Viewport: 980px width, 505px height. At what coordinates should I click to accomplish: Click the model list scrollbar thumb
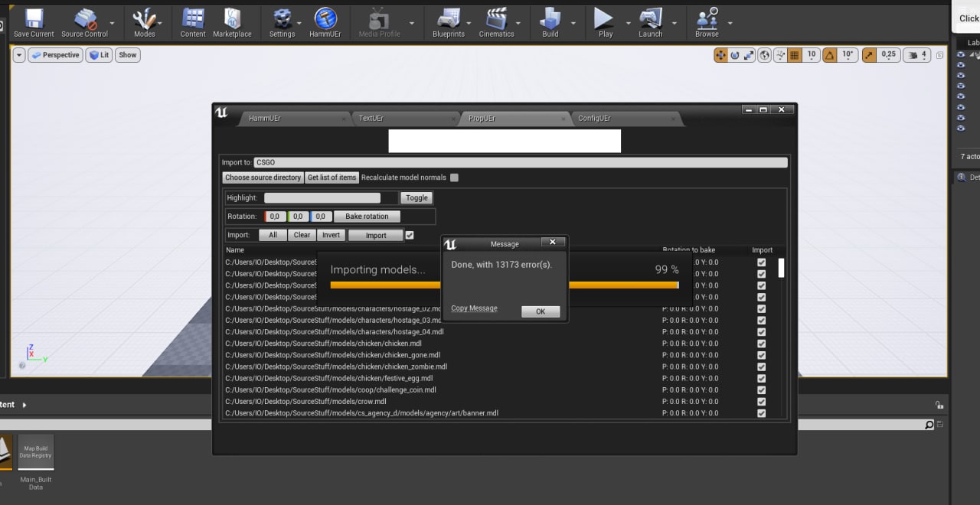coord(782,268)
